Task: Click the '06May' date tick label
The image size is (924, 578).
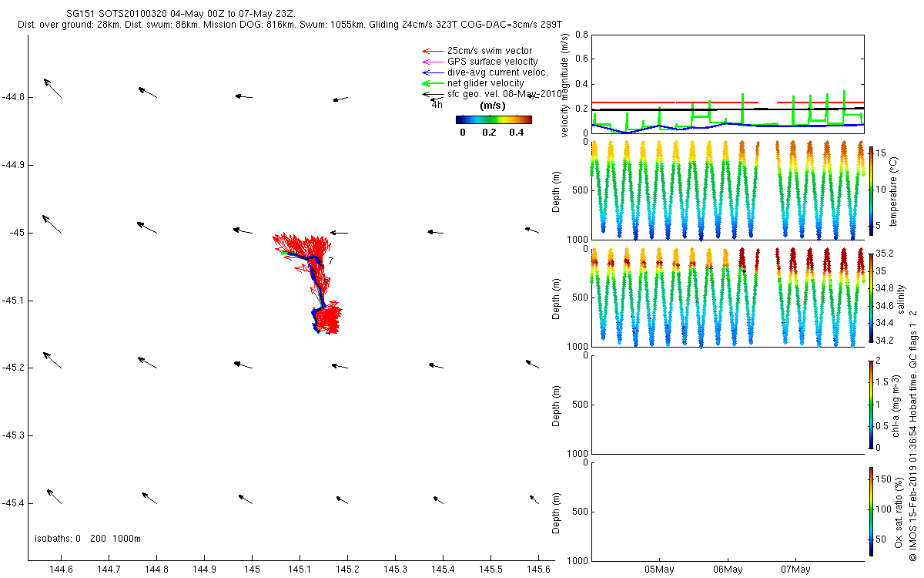Action: (x=728, y=570)
